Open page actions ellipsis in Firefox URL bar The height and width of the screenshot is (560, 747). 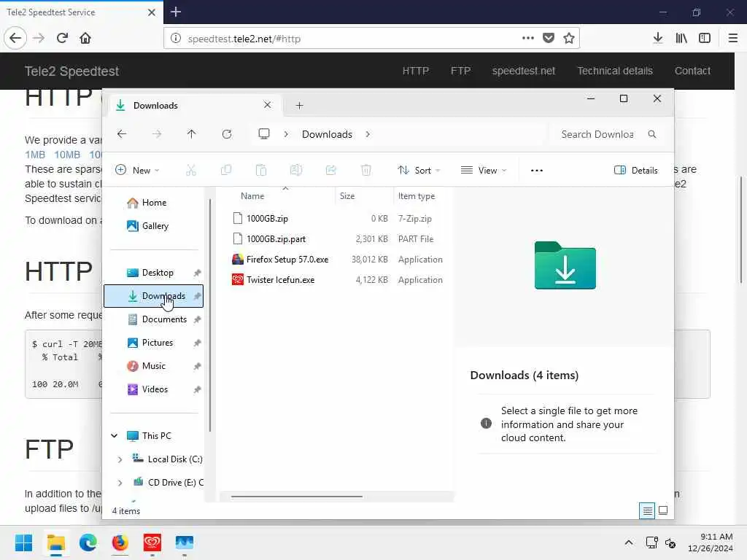[528, 38]
